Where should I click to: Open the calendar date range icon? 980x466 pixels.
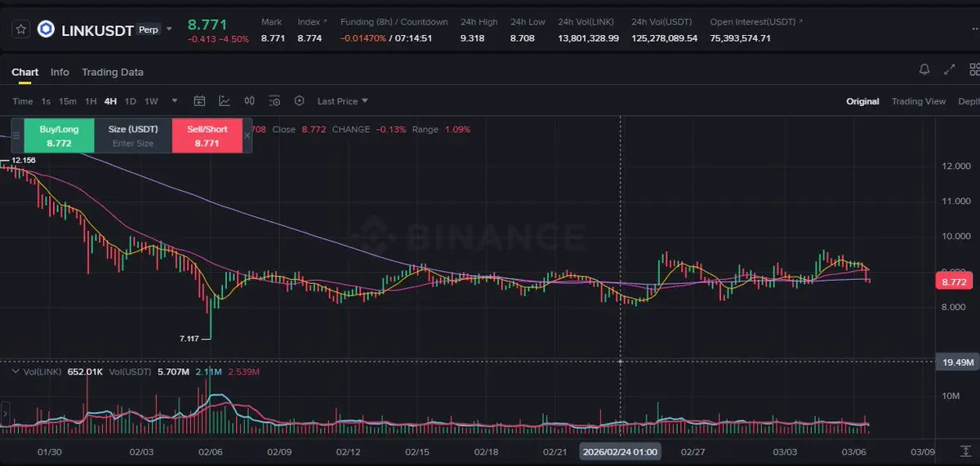point(199,101)
